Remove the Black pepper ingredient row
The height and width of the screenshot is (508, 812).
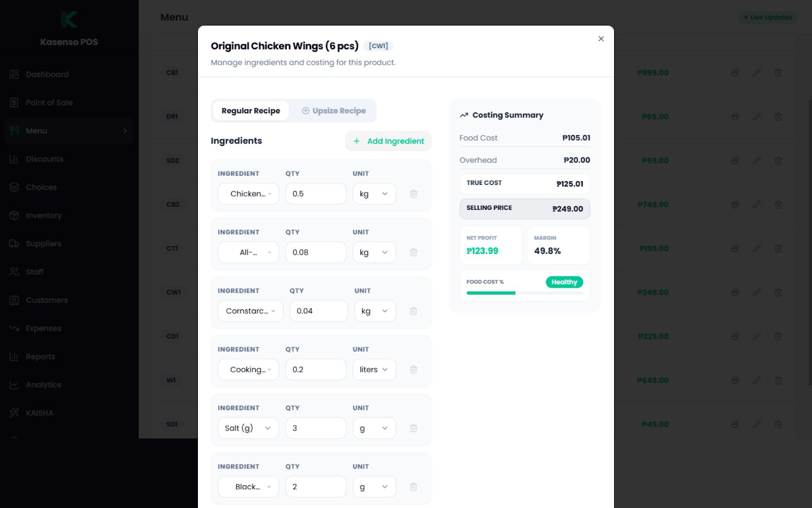coord(414,487)
